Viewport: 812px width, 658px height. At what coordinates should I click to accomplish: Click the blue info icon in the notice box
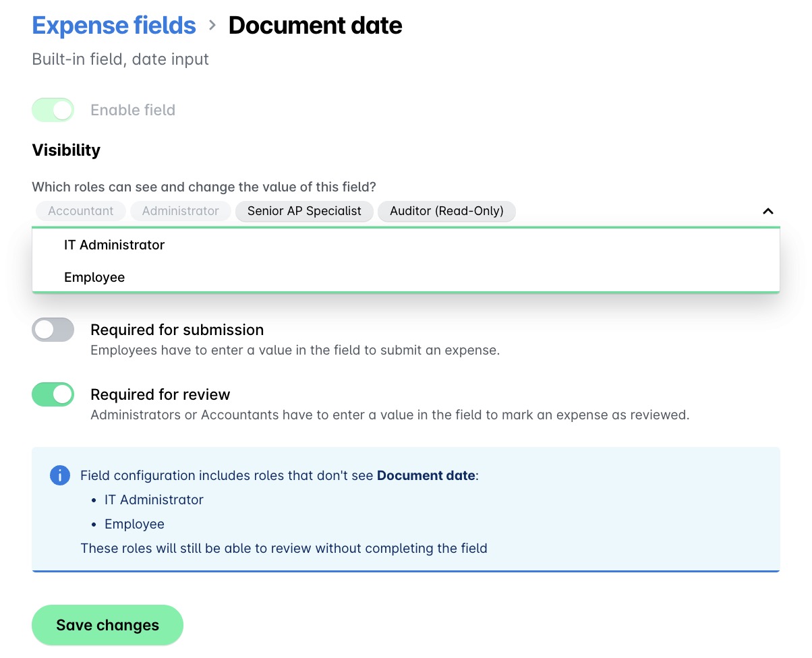60,475
